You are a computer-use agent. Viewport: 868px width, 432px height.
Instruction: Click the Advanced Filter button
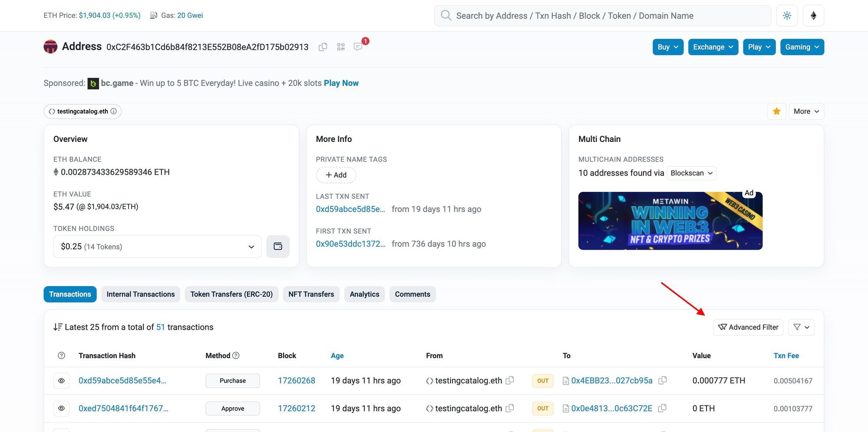(748, 327)
